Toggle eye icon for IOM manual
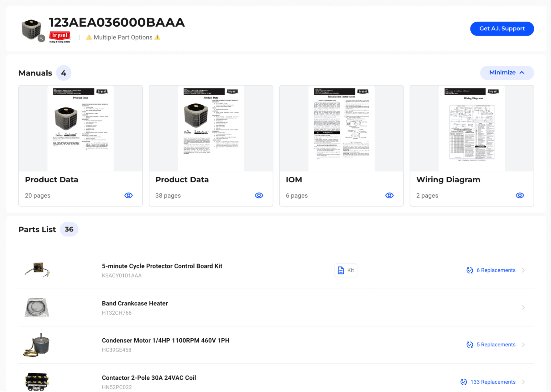 pyautogui.click(x=389, y=196)
